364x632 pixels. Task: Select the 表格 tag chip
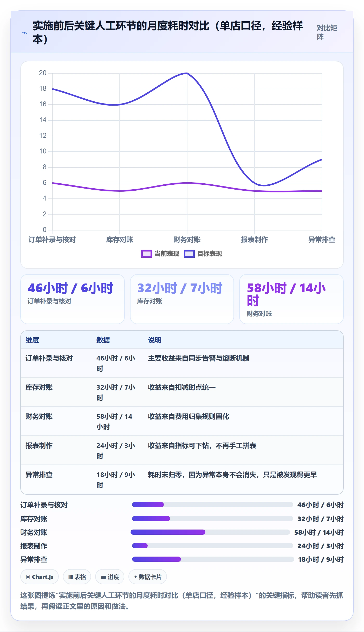tap(77, 577)
